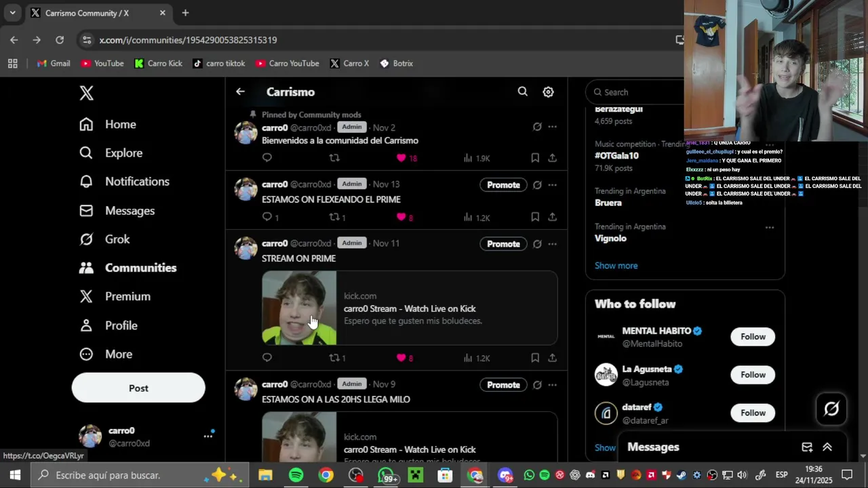Viewport: 868px width, 488px height.
Task: Open Carrismo community settings gear
Action: pyautogui.click(x=548, y=91)
